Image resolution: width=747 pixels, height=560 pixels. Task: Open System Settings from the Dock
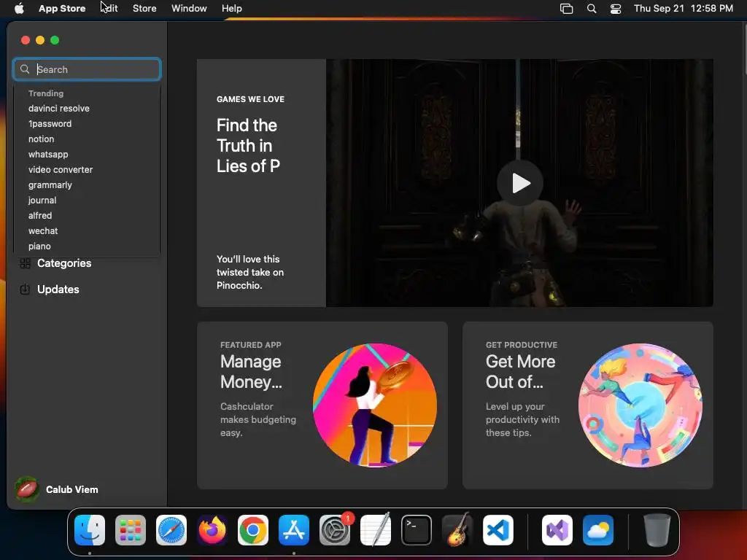(335, 530)
